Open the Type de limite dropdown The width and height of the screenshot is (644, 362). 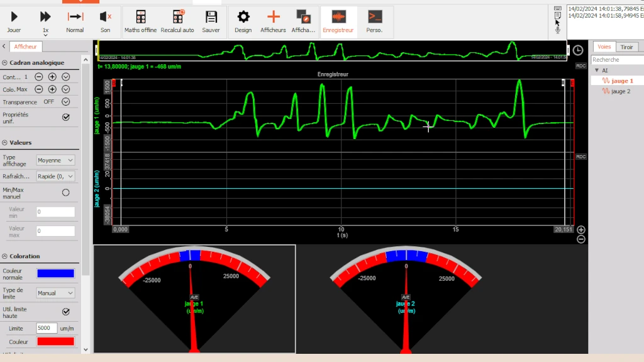(55, 293)
